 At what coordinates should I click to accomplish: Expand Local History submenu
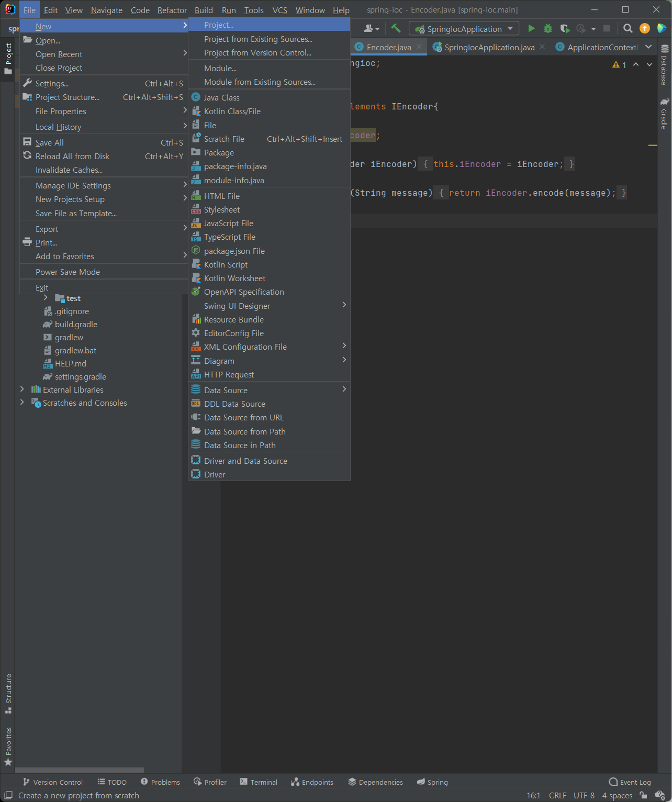[x=104, y=127]
